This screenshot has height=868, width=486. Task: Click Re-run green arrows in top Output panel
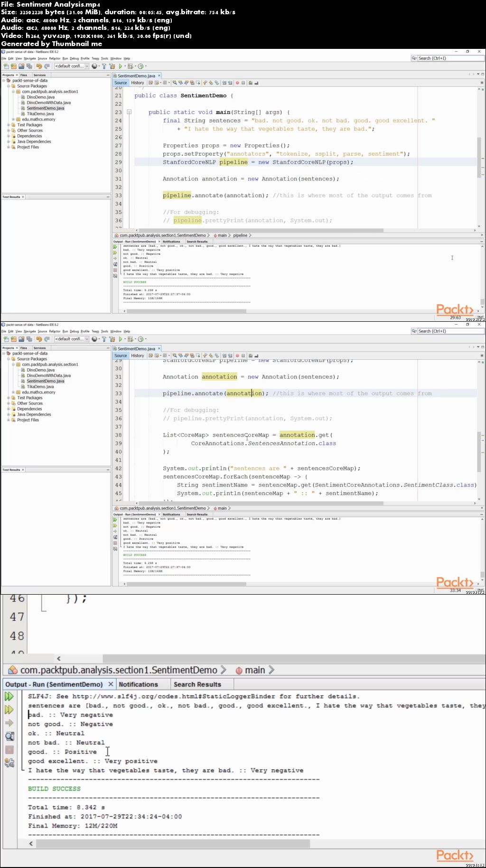click(115, 247)
